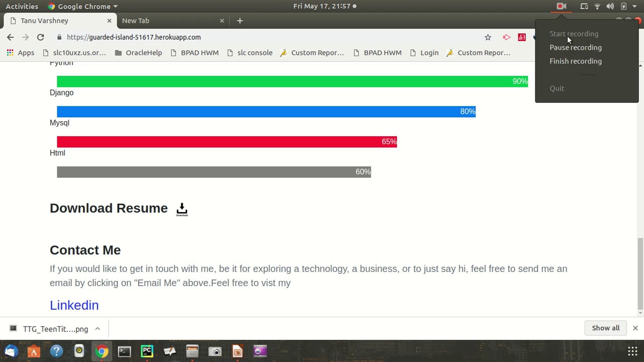Click the Download Resume heading
Screen dimensions: 644x362
coord(109,208)
